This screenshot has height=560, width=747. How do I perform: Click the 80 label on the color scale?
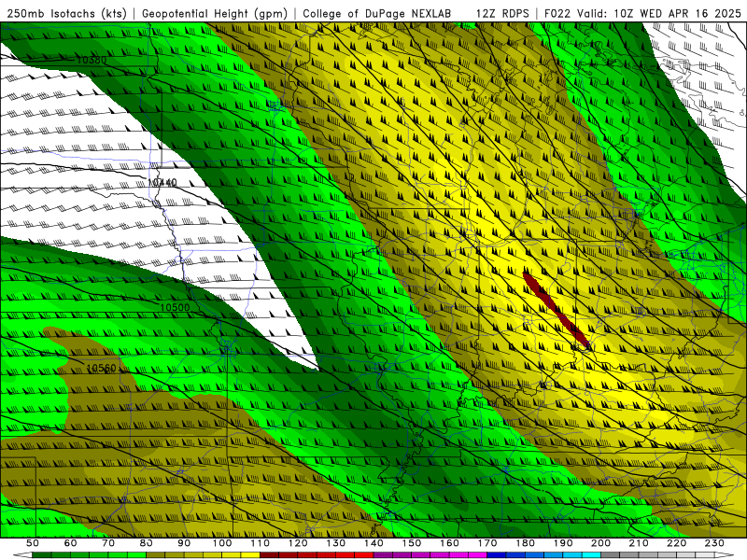147,543
